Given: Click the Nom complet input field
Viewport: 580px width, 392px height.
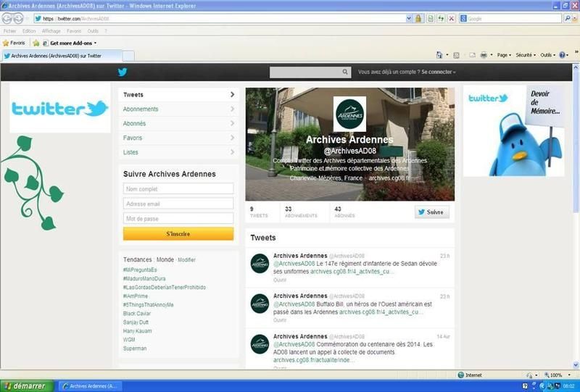Looking at the screenshot, I should point(178,189).
